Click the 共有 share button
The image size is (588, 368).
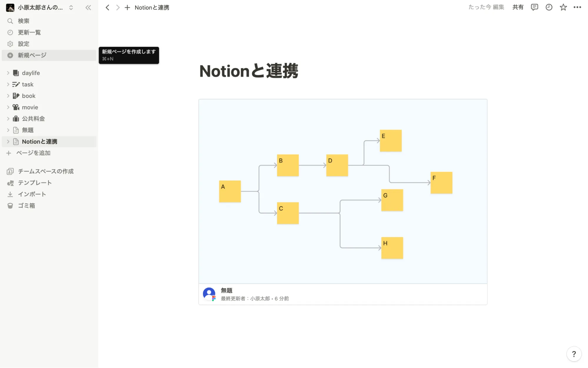(x=518, y=7)
